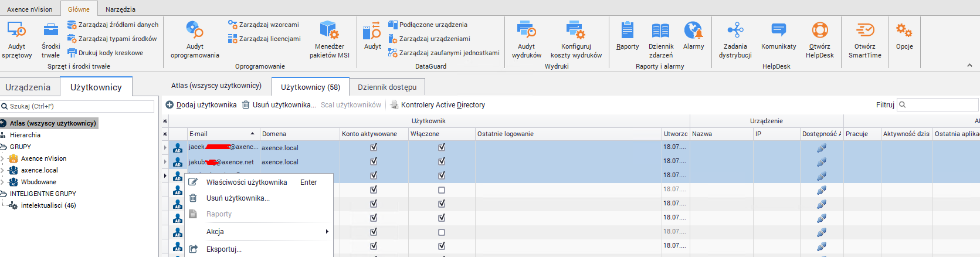
Task: Choose Właściwości użytkownika from the context menu
Action: click(259, 182)
